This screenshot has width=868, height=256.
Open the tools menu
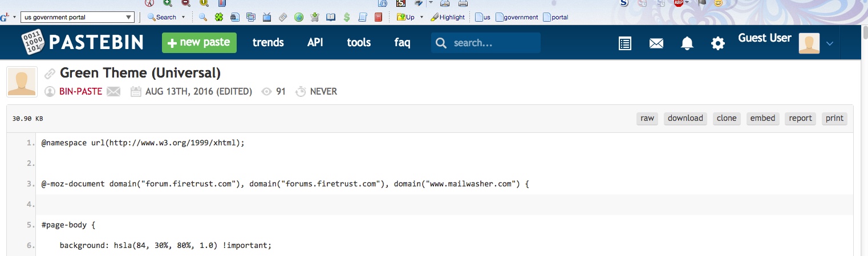pyautogui.click(x=359, y=43)
